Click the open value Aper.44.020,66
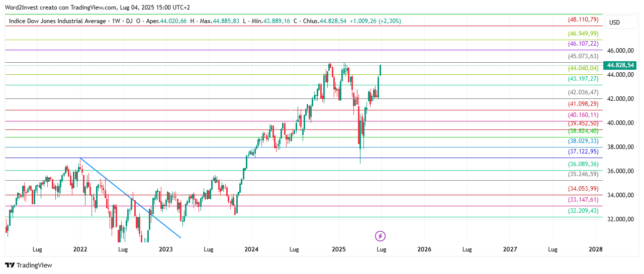The width and height of the screenshot is (644, 274). click(166, 21)
